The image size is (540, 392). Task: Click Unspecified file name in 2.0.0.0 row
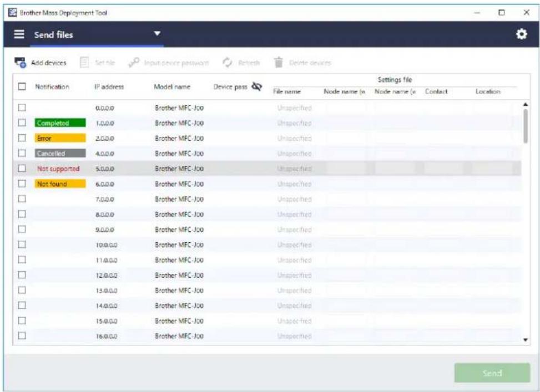[295, 139]
